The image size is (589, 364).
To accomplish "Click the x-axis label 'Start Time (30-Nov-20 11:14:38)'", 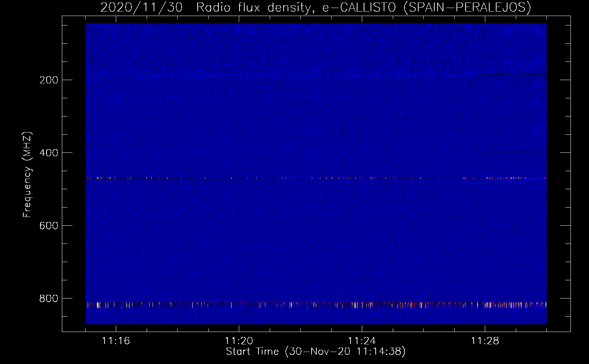I will tap(316, 352).
